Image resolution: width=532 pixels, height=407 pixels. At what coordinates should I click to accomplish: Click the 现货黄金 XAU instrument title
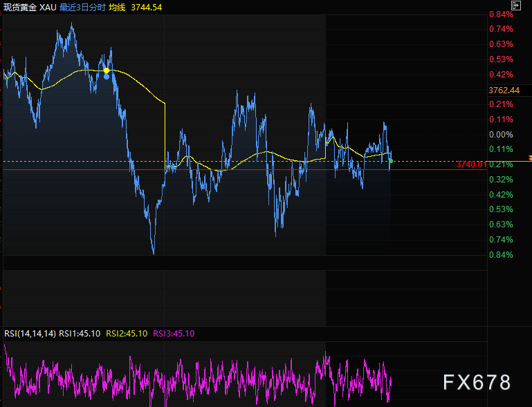coord(29,6)
